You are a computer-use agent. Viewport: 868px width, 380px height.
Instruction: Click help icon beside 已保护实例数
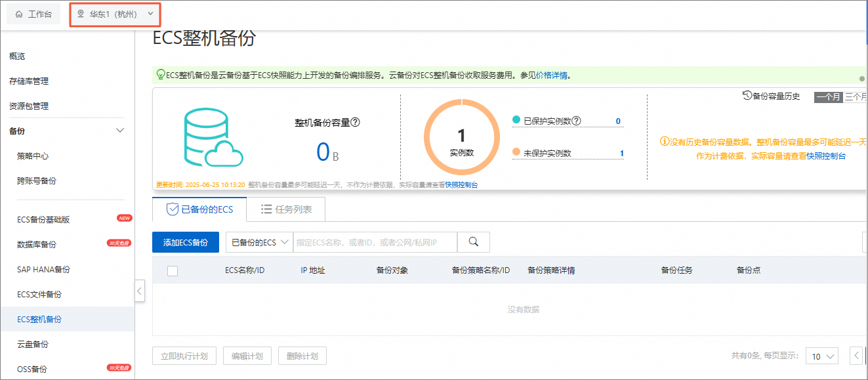(x=577, y=121)
